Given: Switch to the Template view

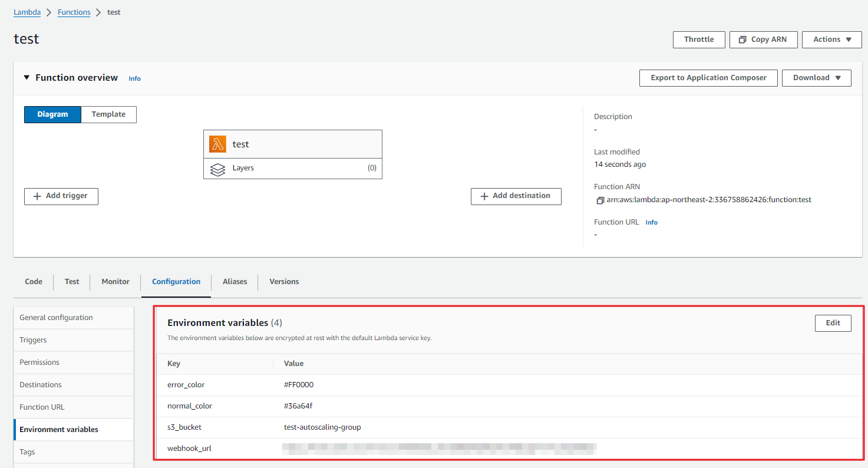Looking at the screenshot, I should pyautogui.click(x=108, y=114).
